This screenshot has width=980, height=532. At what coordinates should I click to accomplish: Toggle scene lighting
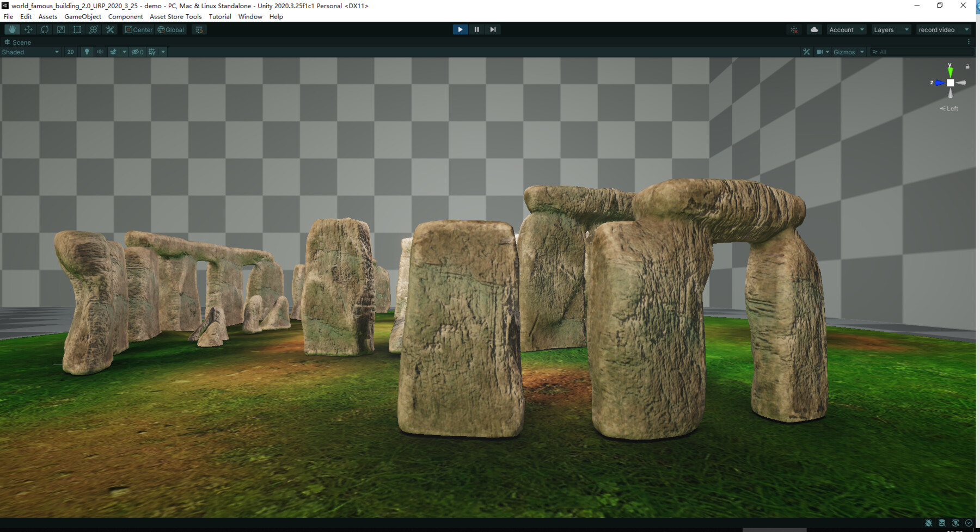click(x=87, y=52)
